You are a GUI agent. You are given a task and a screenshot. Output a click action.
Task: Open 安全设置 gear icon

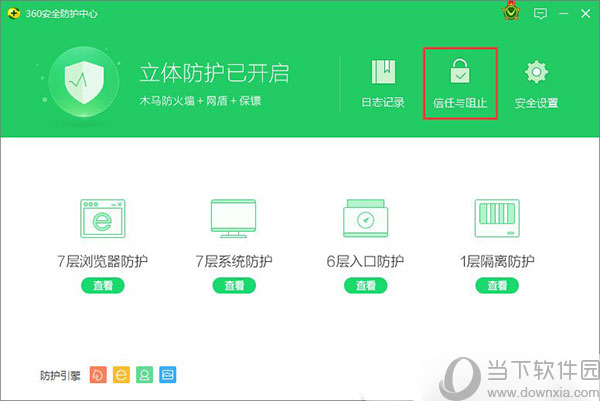[x=536, y=72]
